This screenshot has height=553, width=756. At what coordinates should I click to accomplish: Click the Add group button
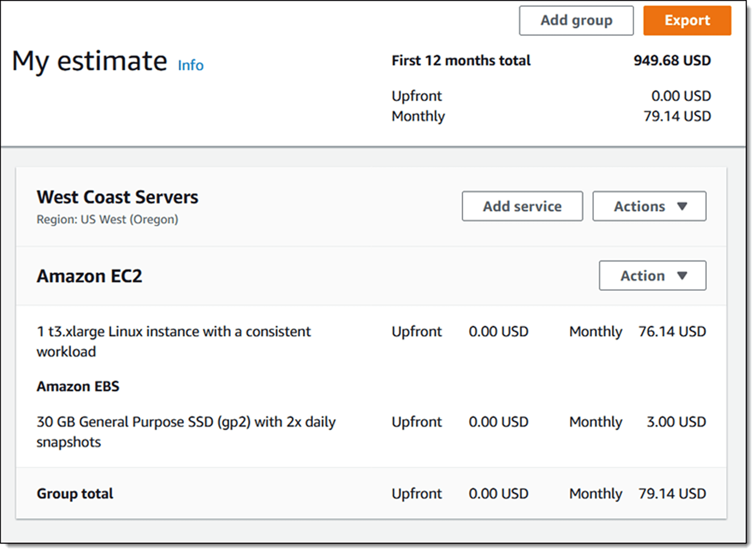point(576,20)
